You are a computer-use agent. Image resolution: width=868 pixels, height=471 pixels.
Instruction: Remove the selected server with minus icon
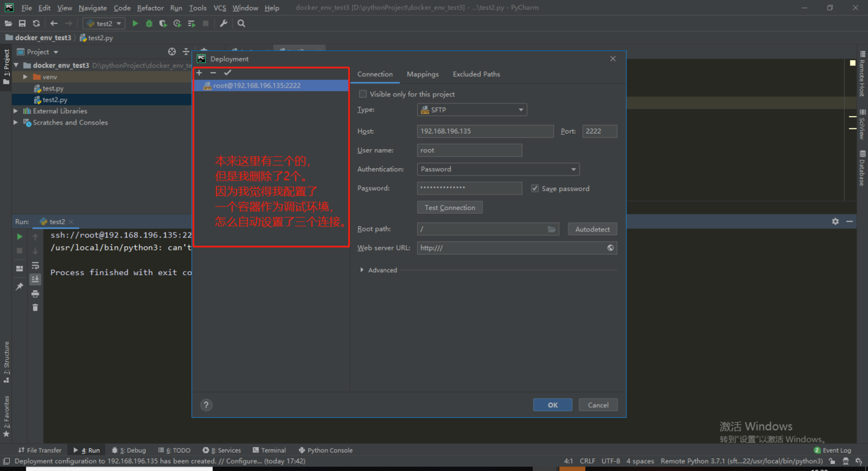point(213,73)
